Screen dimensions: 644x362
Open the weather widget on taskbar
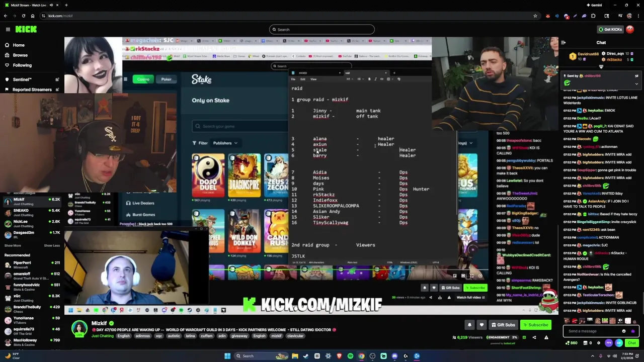coord(13,356)
